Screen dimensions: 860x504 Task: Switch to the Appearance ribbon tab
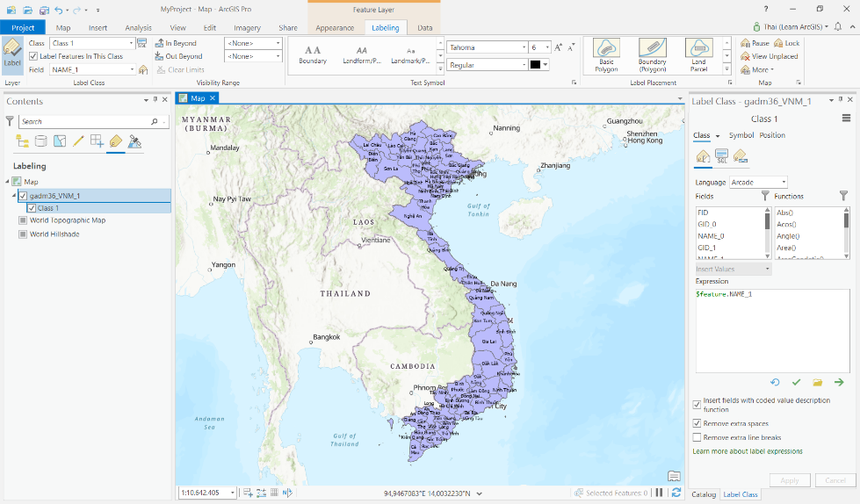tap(335, 27)
